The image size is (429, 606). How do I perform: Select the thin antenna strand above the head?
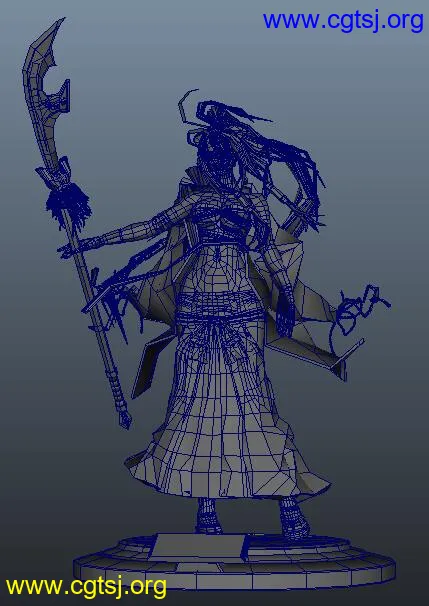187,106
